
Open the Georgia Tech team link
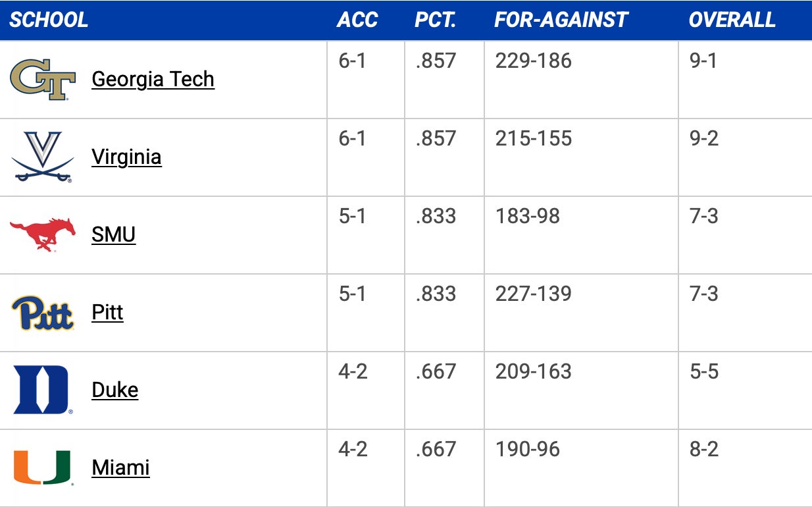153,79
